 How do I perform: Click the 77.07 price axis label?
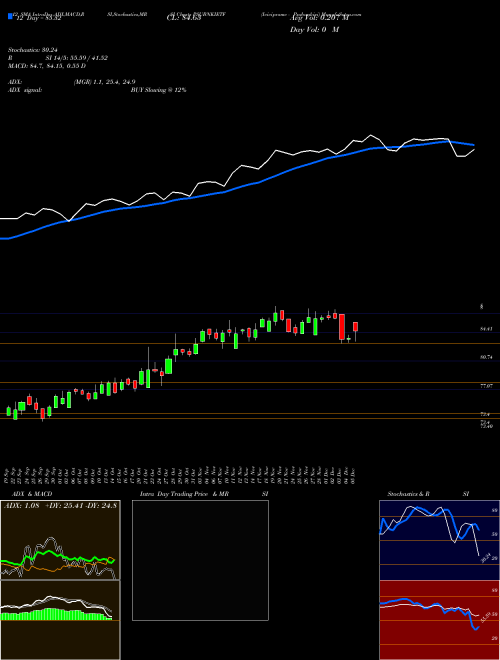(x=486, y=386)
